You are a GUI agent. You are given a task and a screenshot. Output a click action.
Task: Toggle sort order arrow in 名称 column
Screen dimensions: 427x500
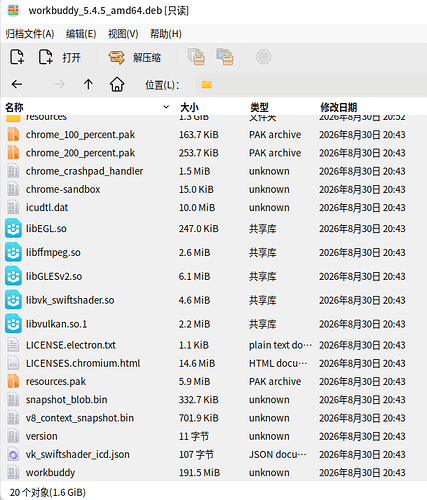point(166,107)
